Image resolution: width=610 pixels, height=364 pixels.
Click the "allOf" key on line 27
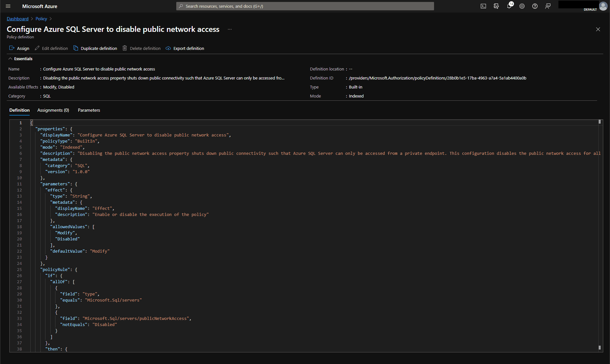click(x=59, y=282)
